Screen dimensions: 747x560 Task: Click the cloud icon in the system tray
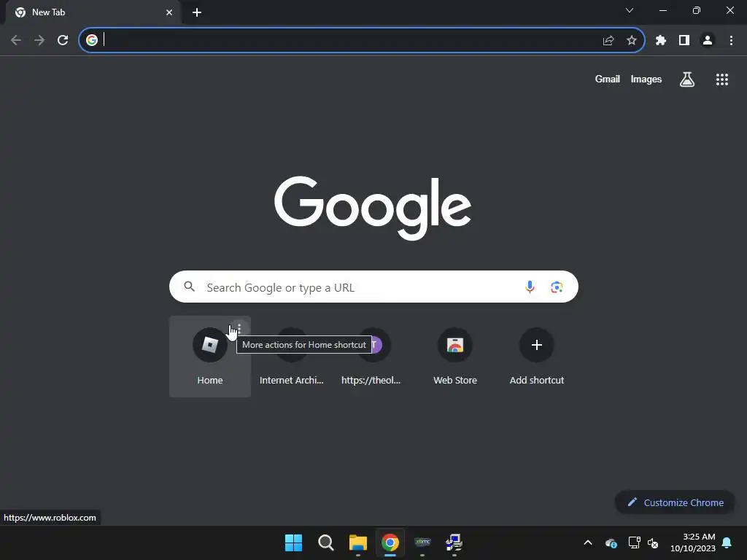pos(611,542)
